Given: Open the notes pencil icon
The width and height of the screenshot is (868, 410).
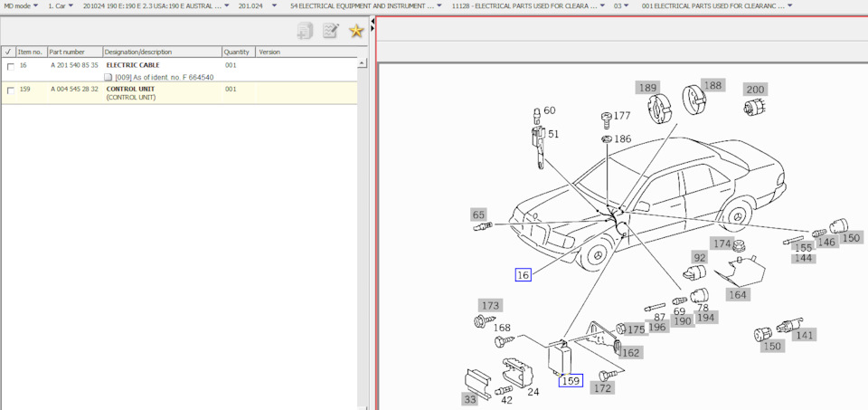Looking at the screenshot, I should 331,31.
